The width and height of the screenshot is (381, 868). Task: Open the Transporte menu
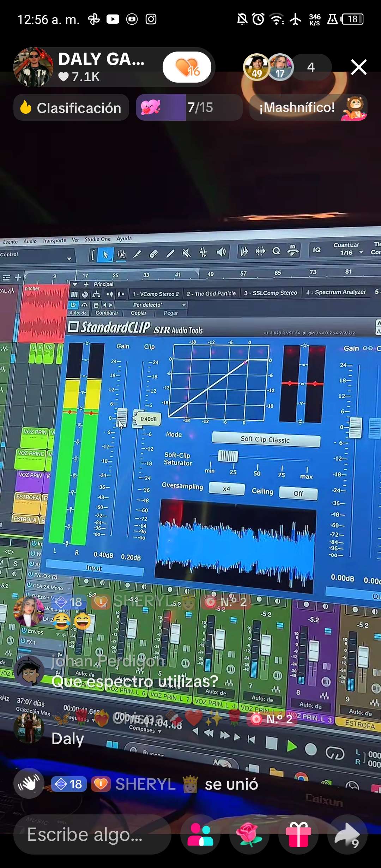pyautogui.click(x=54, y=240)
